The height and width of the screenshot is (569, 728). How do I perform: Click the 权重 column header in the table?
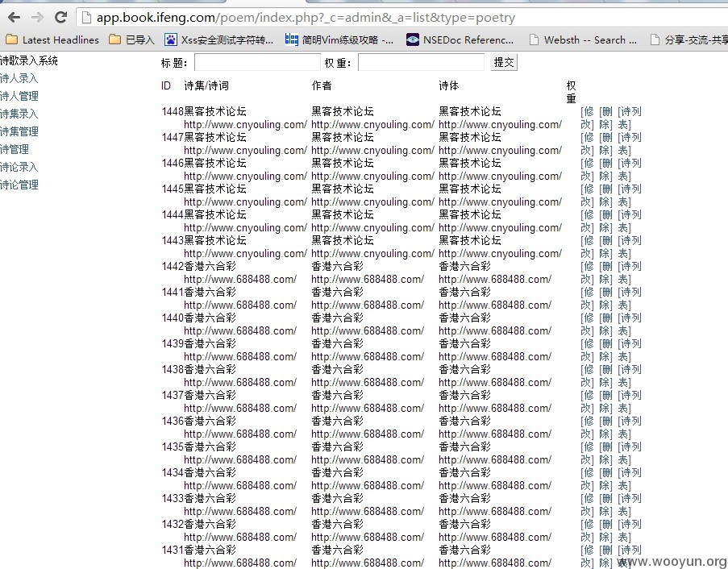571,92
